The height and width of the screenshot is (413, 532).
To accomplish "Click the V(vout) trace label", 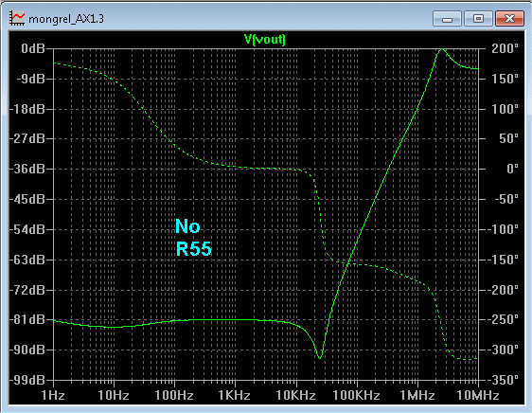I will point(265,40).
